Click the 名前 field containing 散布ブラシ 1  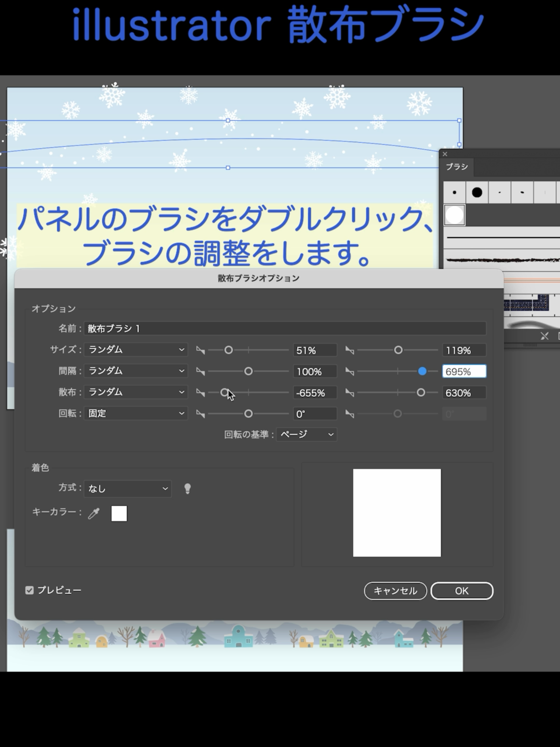285,328
